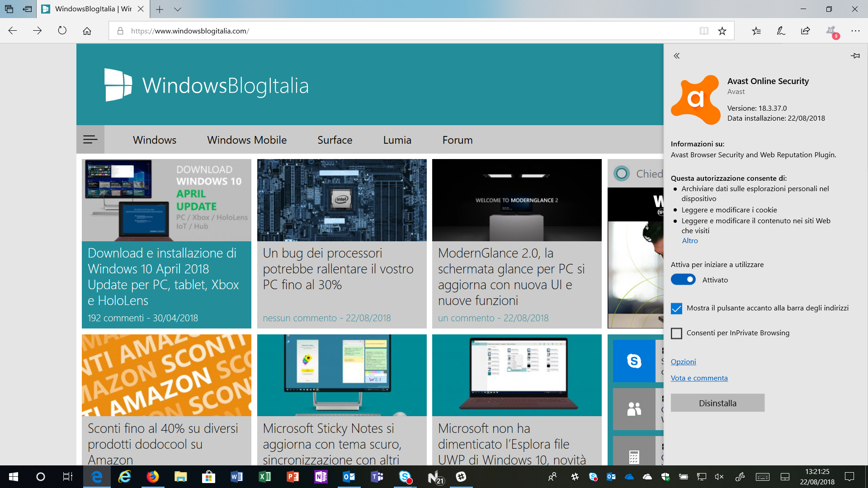868x488 pixels.
Task: Add page to favorites with star
Action: [x=722, y=31]
